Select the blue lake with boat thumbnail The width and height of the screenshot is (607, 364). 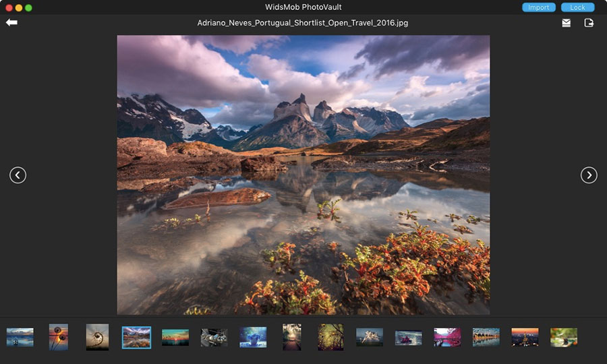(x=20, y=337)
